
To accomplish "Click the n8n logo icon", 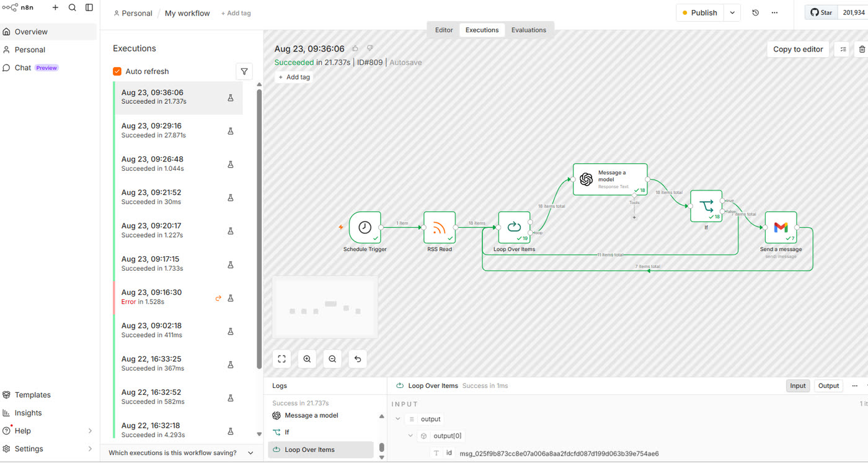I will 9,7.
